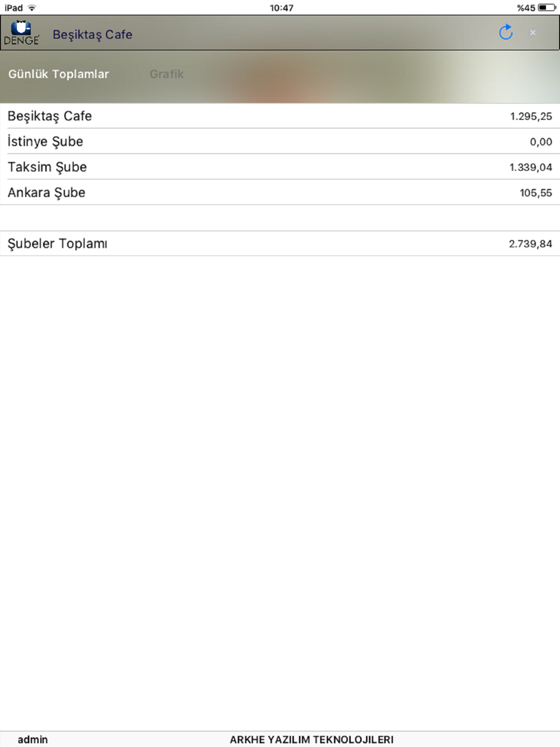Tap the Şubeler Toplamı label
The image size is (560, 747).
pyautogui.click(x=57, y=244)
